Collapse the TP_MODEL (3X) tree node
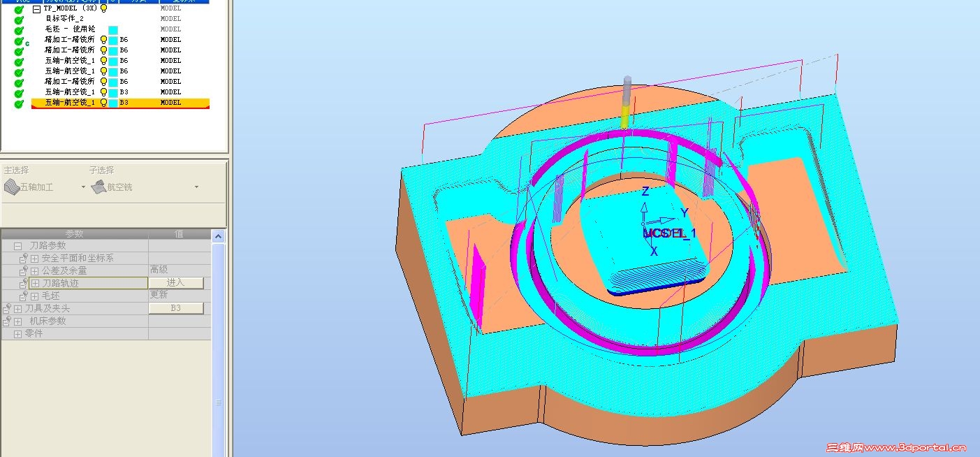Viewport: 980px width, 457px height. [x=37, y=8]
